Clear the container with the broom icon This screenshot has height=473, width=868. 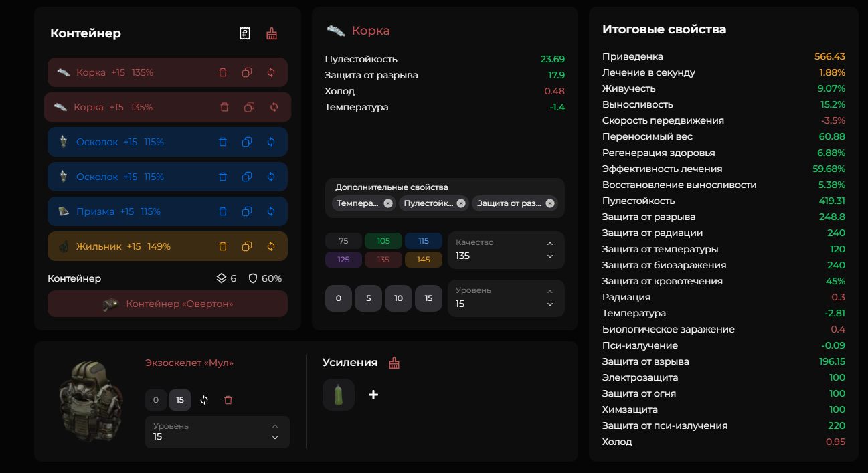pyautogui.click(x=272, y=33)
